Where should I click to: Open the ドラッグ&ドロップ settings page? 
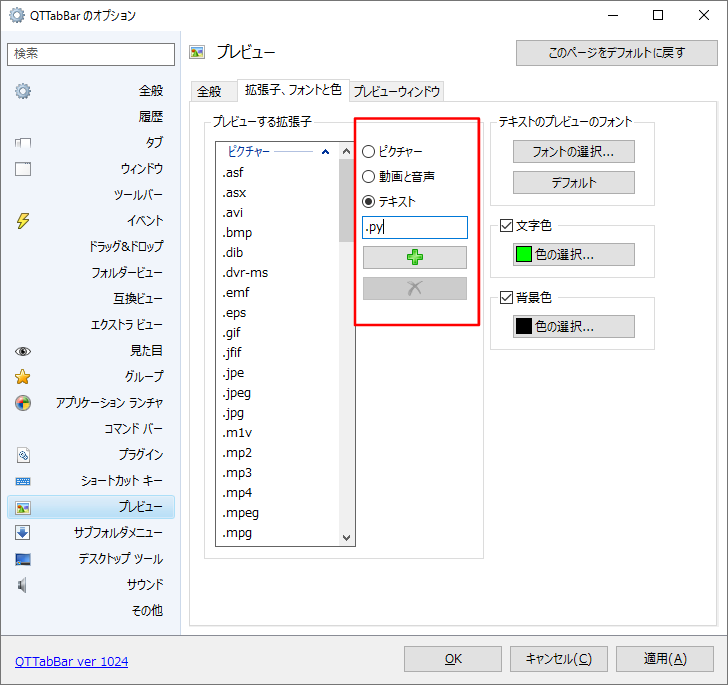pos(126,246)
